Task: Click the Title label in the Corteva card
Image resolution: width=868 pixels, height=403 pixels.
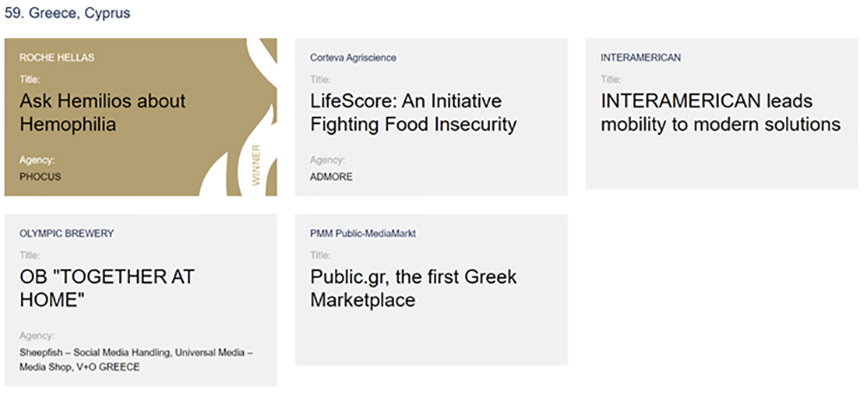Action: pos(319,79)
